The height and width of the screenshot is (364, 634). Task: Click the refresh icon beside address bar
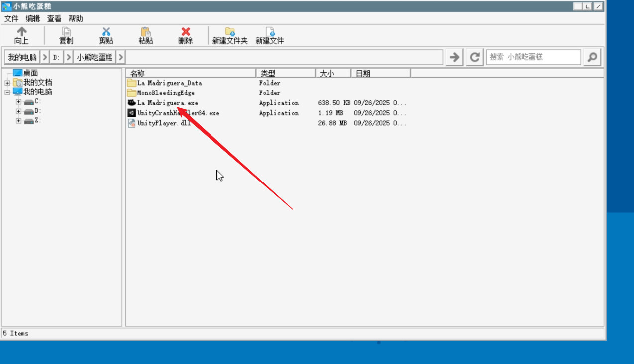(475, 57)
